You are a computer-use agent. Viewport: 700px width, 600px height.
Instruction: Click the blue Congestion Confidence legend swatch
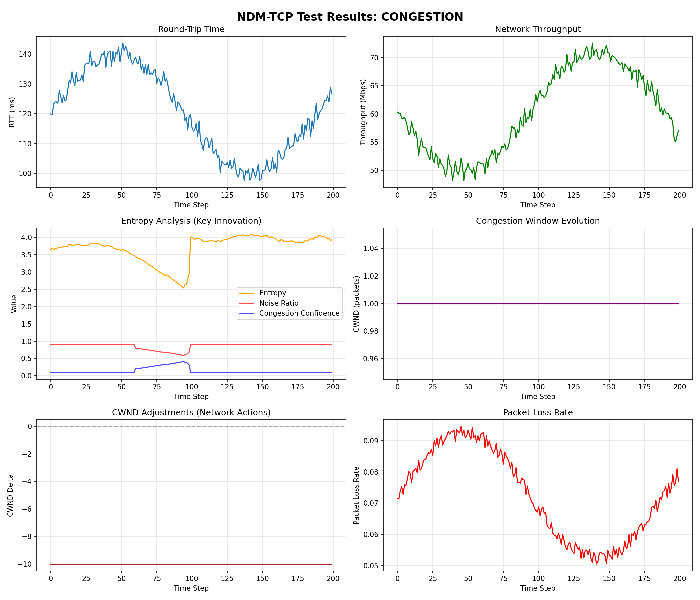pos(247,313)
